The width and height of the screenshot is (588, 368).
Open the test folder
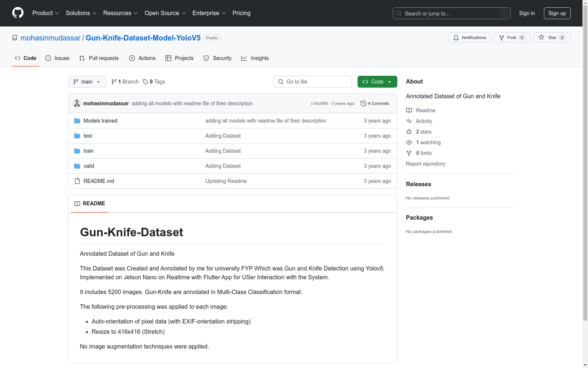point(88,136)
